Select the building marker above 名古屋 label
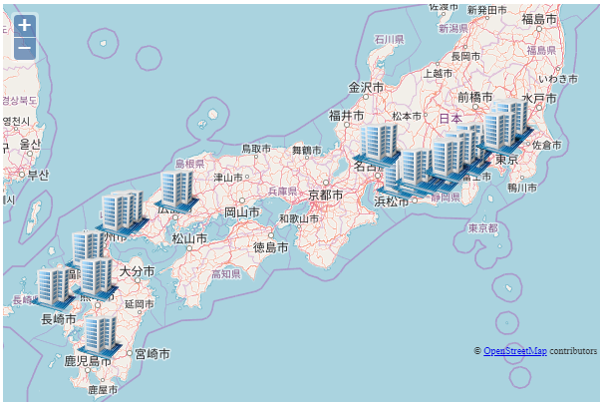Image resolution: width=600 pixels, height=402 pixels. click(378, 144)
